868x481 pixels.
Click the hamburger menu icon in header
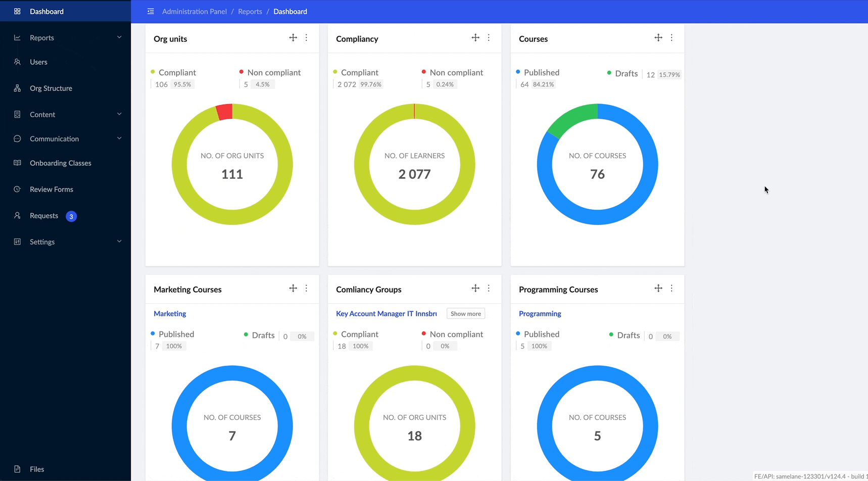(151, 11)
